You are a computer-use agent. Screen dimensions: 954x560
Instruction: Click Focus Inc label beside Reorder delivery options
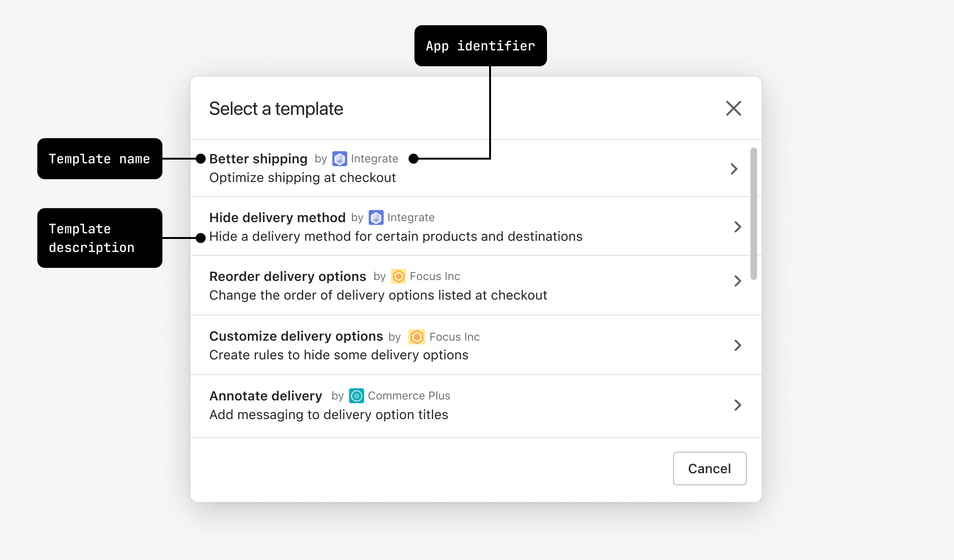tap(435, 276)
